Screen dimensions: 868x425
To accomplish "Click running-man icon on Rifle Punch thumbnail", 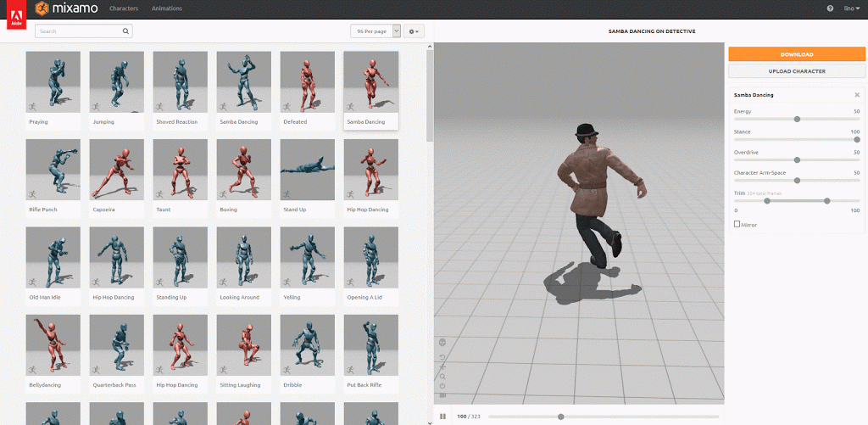I will coord(32,194).
